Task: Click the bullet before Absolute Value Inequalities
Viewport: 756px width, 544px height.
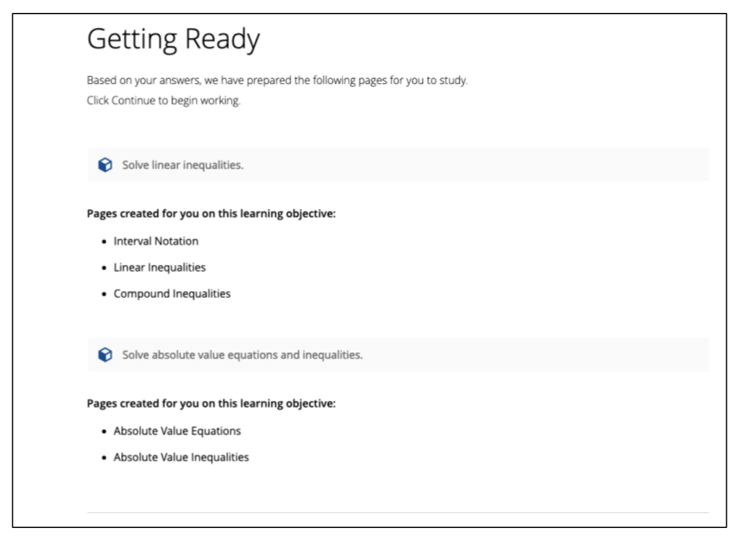Action: (105, 458)
